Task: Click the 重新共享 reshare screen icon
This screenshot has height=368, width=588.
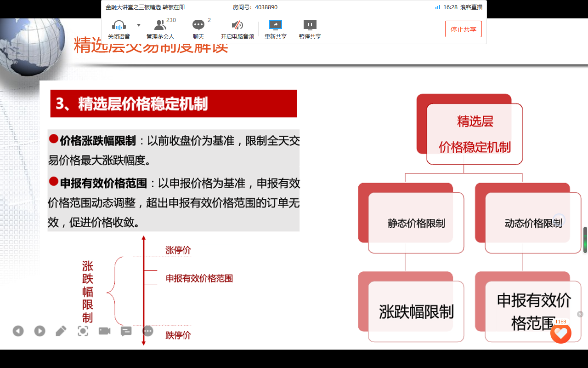Action: point(275,25)
